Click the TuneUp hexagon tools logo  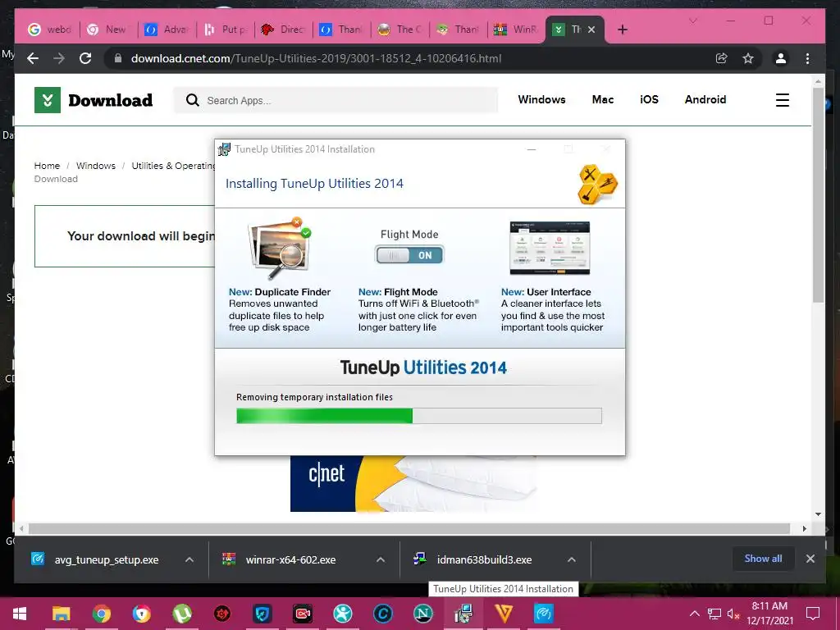[597, 185]
